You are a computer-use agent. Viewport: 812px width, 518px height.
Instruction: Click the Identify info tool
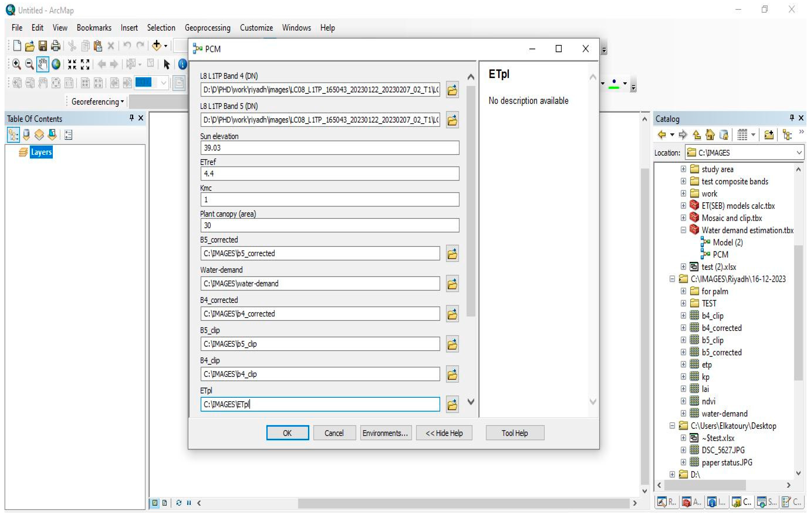click(x=182, y=64)
